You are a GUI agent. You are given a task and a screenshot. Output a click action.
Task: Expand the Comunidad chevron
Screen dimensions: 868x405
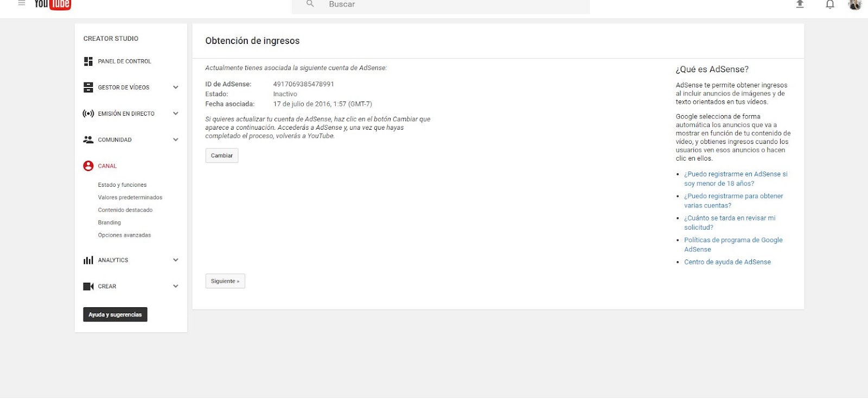coord(176,140)
